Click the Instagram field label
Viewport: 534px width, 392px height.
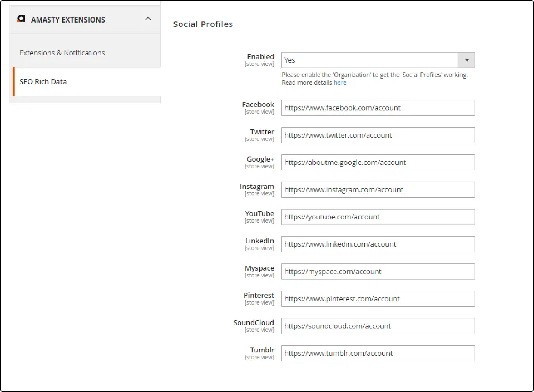click(x=257, y=186)
